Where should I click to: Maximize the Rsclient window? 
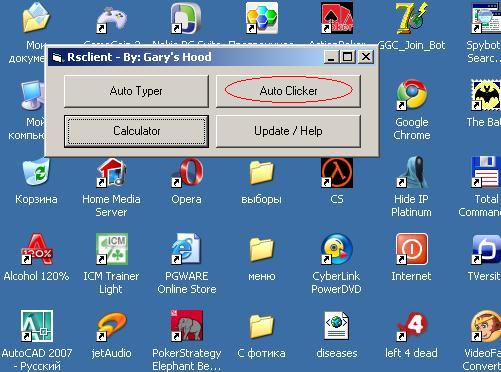click(x=347, y=57)
